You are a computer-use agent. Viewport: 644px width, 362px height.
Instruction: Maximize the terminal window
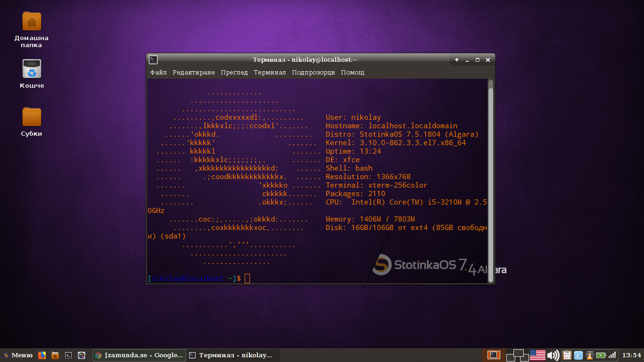coord(478,60)
